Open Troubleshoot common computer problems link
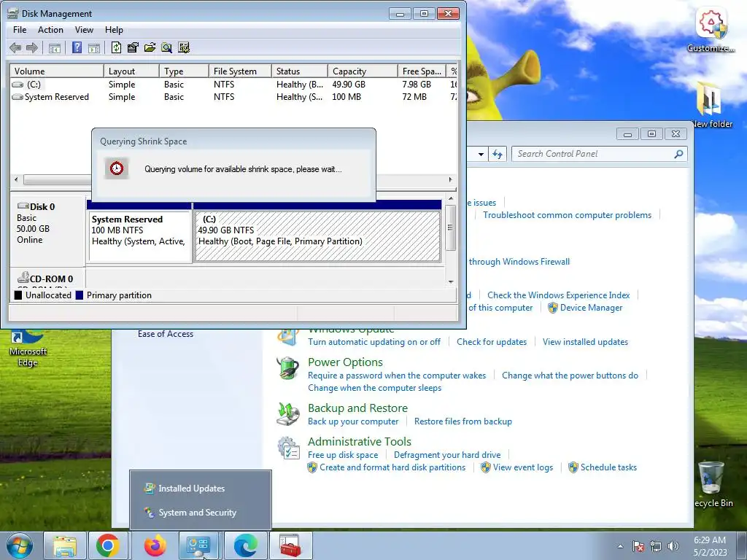Viewport: 747px width, 560px height. coord(567,215)
